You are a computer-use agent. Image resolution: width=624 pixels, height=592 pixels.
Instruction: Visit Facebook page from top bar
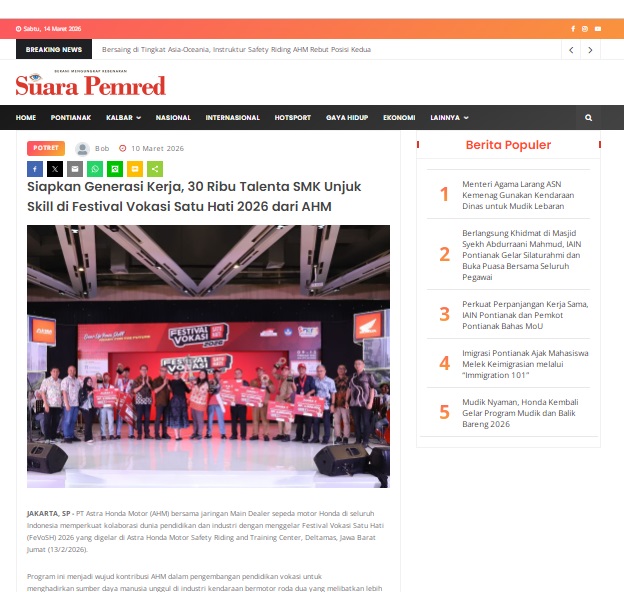573,29
